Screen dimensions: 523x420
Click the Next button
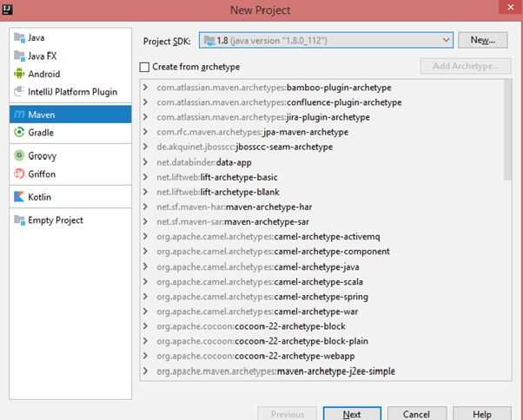(x=353, y=414)
